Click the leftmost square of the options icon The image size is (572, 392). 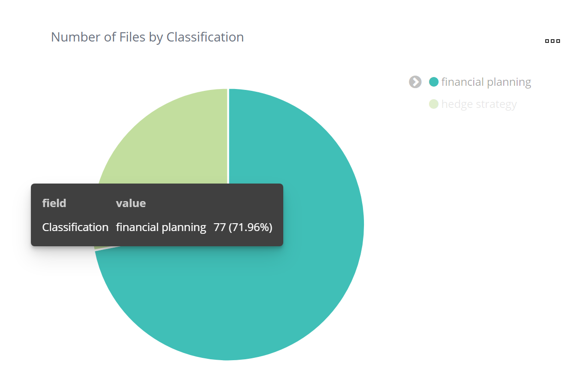point(547,41)
